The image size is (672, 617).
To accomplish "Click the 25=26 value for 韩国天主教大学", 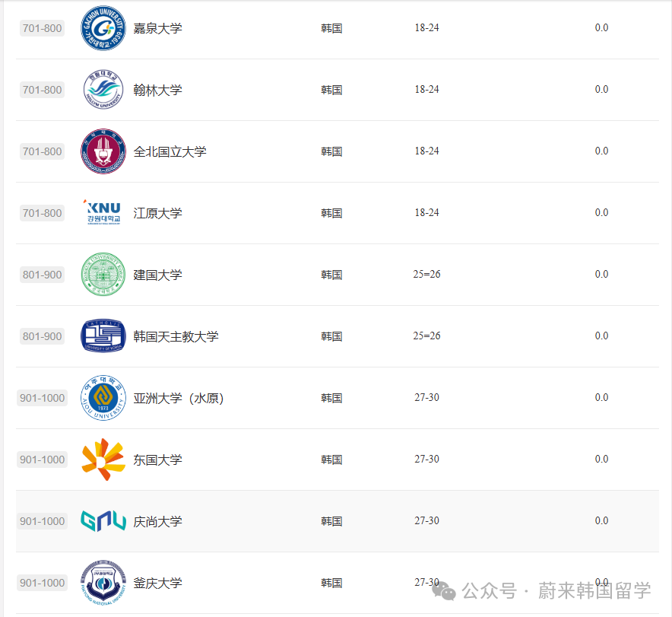I will pos(427,336).
